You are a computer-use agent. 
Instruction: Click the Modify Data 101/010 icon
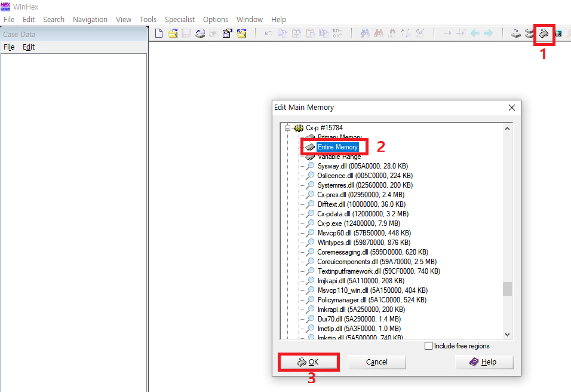pos(337,33)
